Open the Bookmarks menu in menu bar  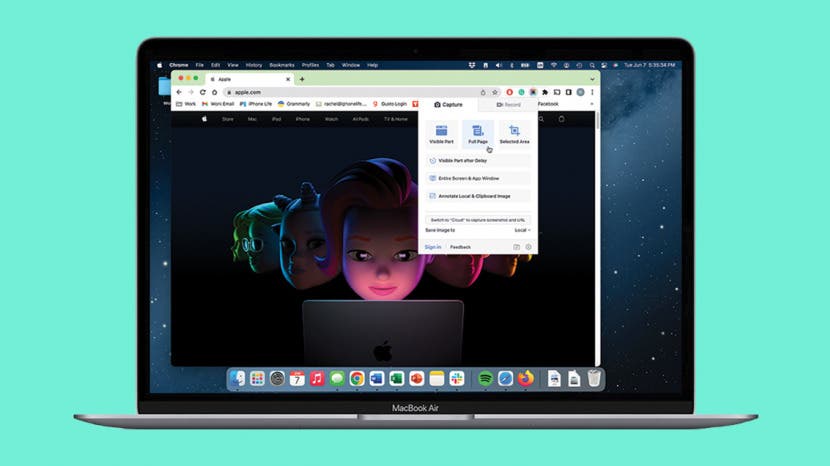(x=282, y=65)
